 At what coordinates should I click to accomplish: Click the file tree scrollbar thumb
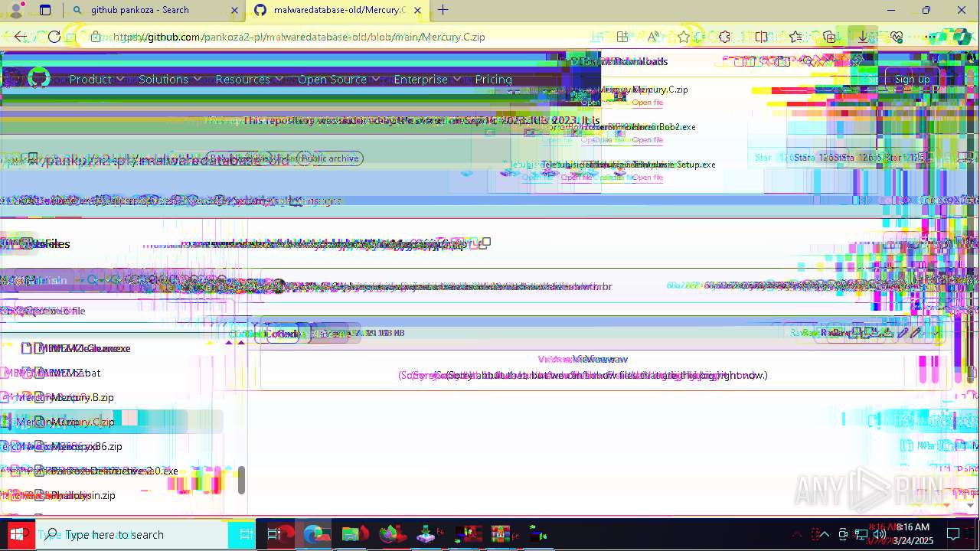[x=241, y=480]
